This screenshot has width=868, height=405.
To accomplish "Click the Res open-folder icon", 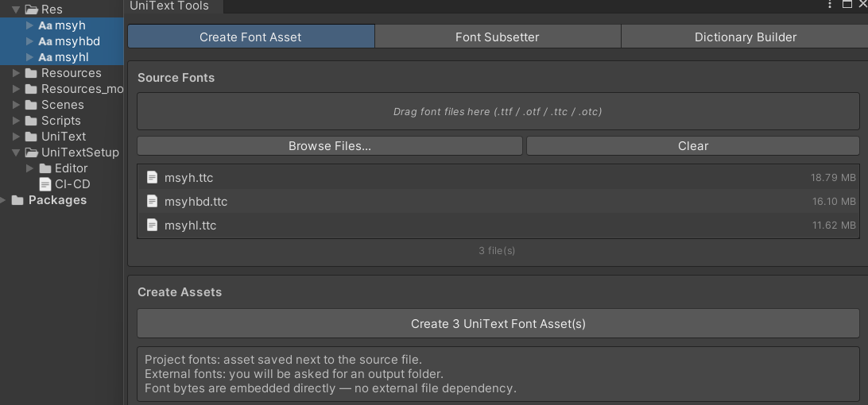I will 32,10.
